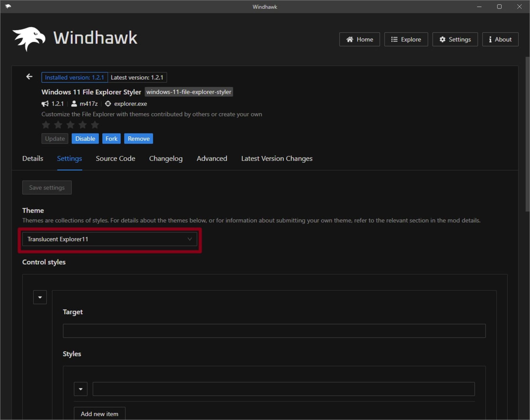The width and height of the screenshot is (530, 420).
Task: Focus the Target input field
Action: (274, 331)
